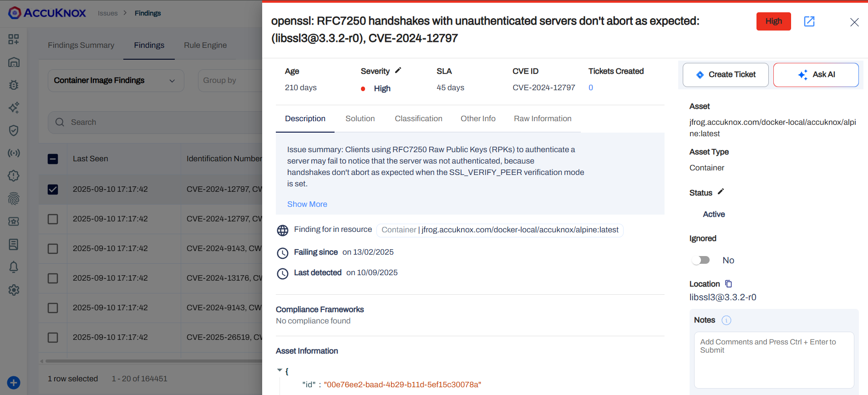This screenshot has width=868, height=395.
Task: Click the Severity edit pencil icon
Action: 398,71
